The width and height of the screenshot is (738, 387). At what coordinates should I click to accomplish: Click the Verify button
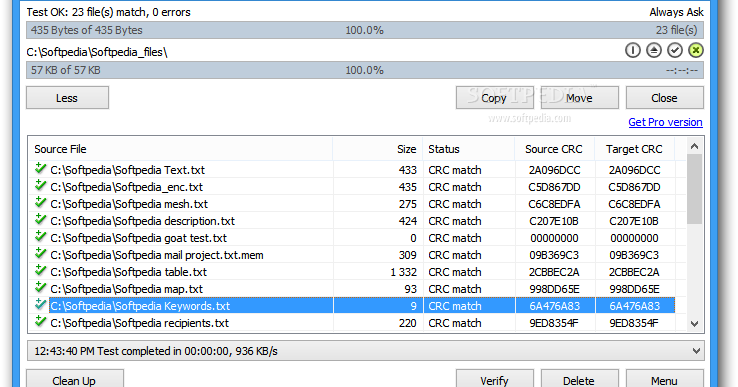click(x=494, y=380)
